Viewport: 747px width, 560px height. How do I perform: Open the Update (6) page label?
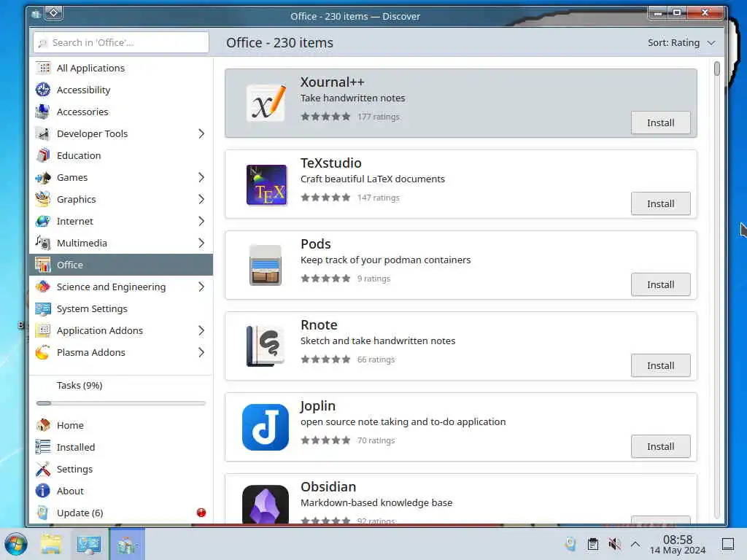click(x=80, y=513)
